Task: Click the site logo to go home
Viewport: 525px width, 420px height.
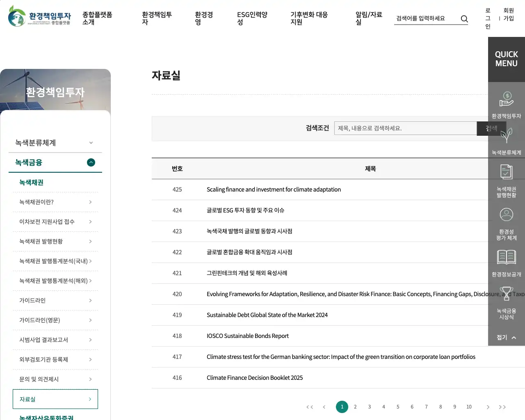Action: [39, 16]
